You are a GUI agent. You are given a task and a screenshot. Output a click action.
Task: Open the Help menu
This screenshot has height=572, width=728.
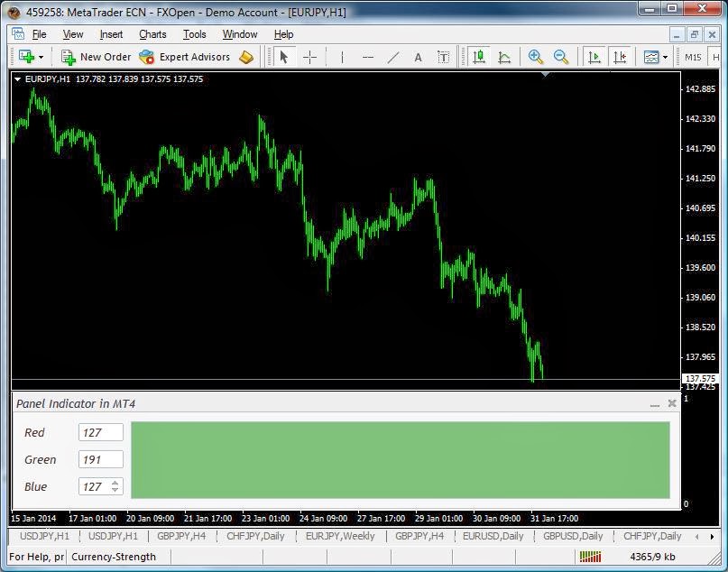pos(283,34)
